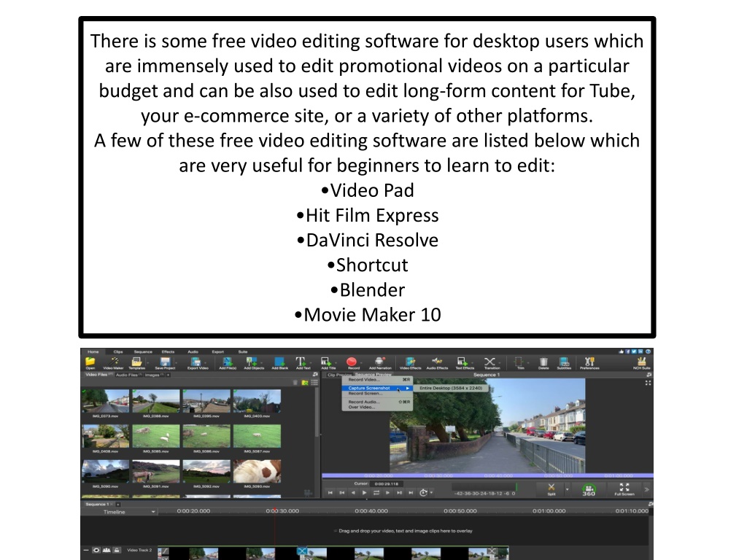This screenshot has height=560, width=747.
Task: Switch to the Clips tab
Action: click(118, 352)
